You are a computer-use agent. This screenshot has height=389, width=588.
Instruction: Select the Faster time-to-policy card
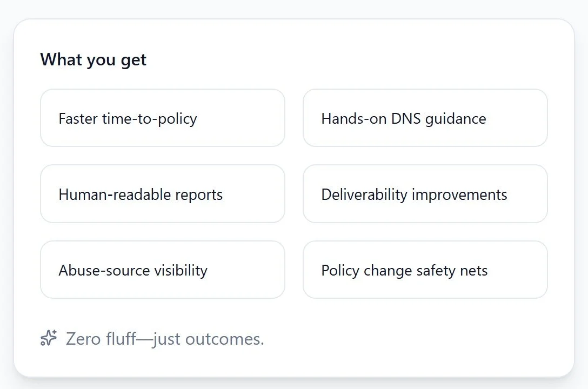(162, 118)
